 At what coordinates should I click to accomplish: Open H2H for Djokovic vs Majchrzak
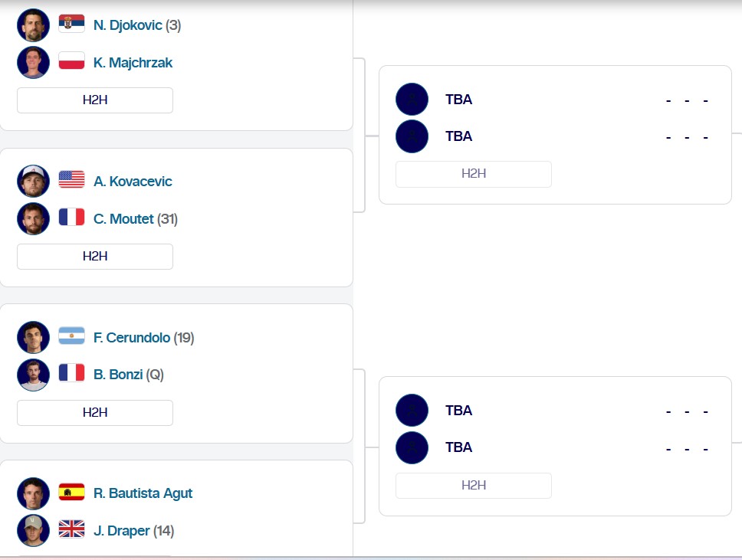(x=95, y=100)
